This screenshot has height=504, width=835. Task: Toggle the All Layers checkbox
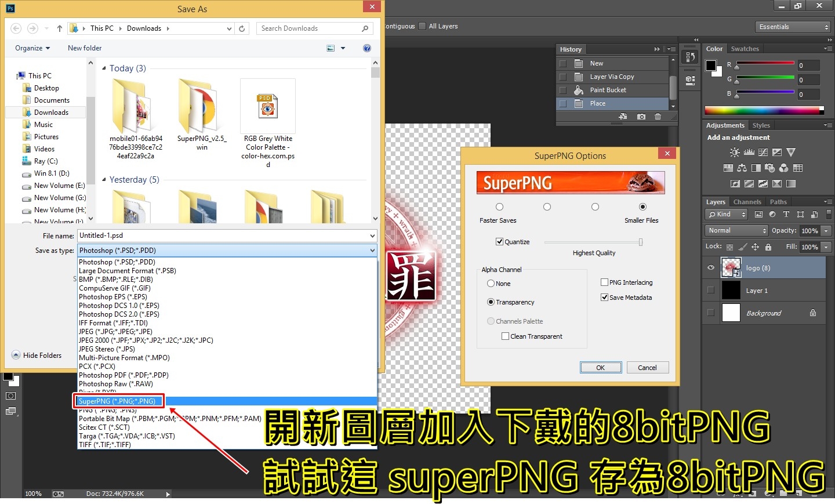point(422,26)
